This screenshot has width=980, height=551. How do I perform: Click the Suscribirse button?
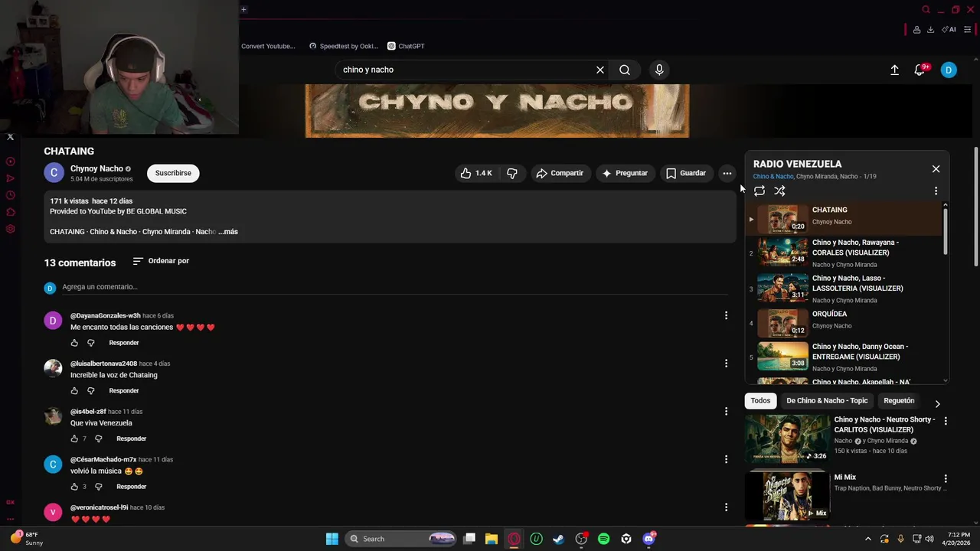point(173,173)
